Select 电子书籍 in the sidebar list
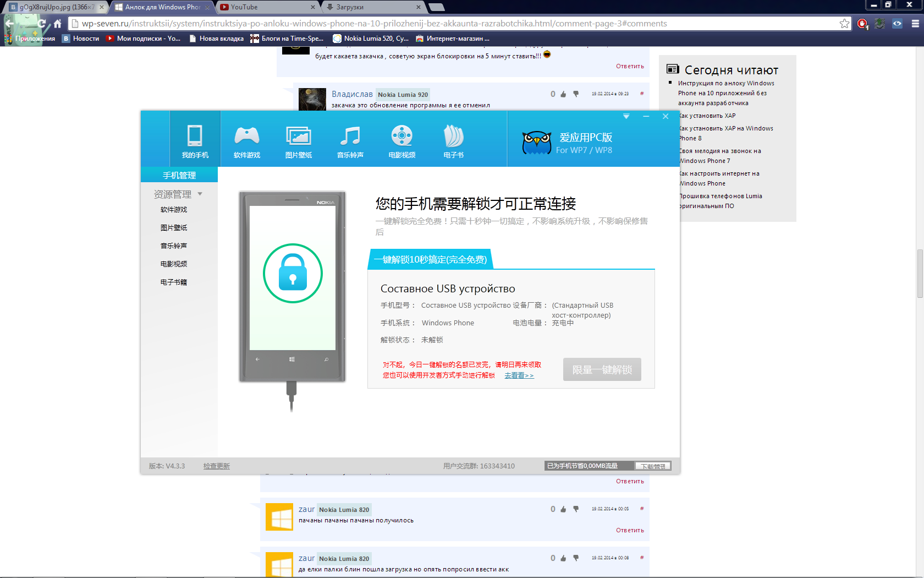Screen dimensions: 924x578 pyautogui.click(x=174, y=282)
